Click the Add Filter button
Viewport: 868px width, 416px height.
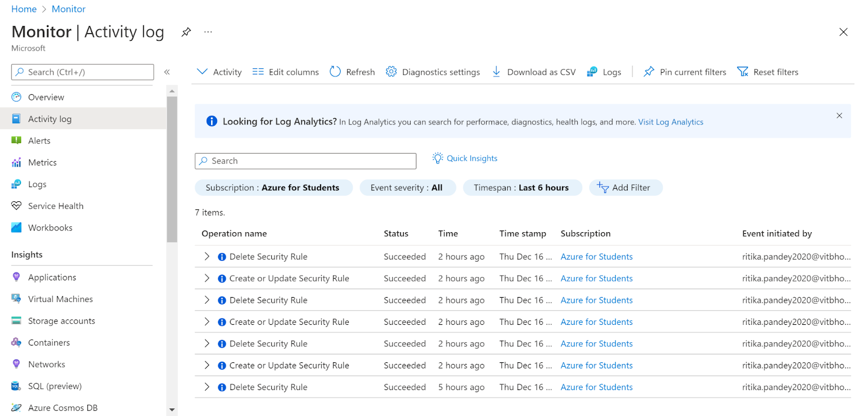(x=625, y=188)
